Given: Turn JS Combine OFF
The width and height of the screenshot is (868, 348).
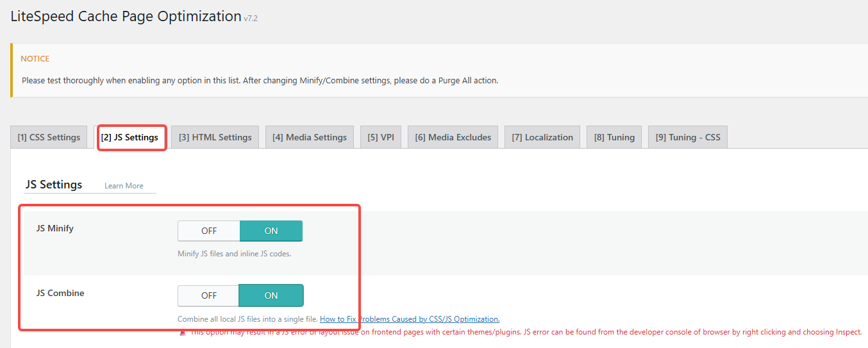Looking at the screenshot, I should pos(209,295).
